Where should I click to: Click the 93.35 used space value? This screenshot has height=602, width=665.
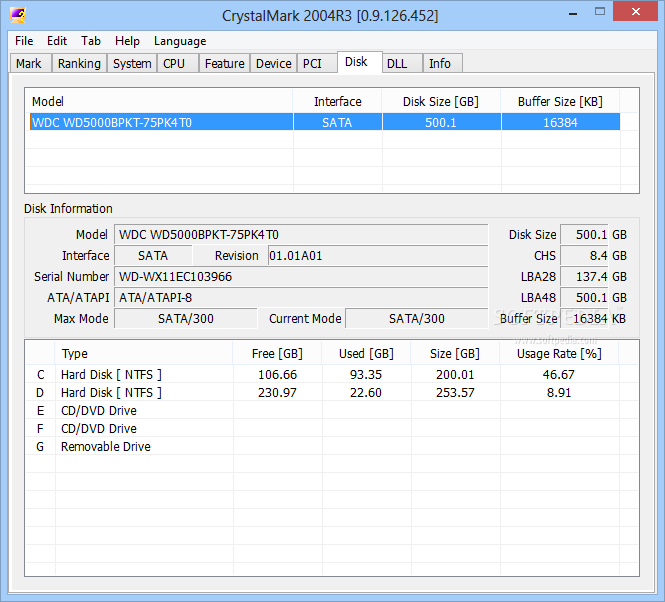pyautogui.click(x=366, y=375)
